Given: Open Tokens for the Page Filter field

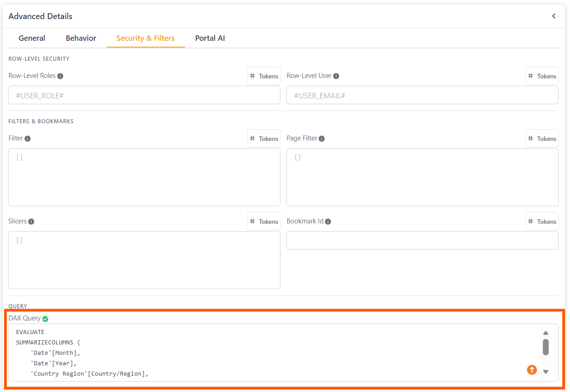Looking at the screenshot, I should tap(542, 138).
